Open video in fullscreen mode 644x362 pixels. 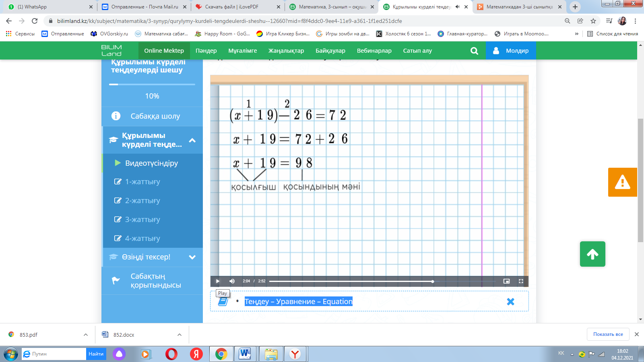(x=521, y=281)
